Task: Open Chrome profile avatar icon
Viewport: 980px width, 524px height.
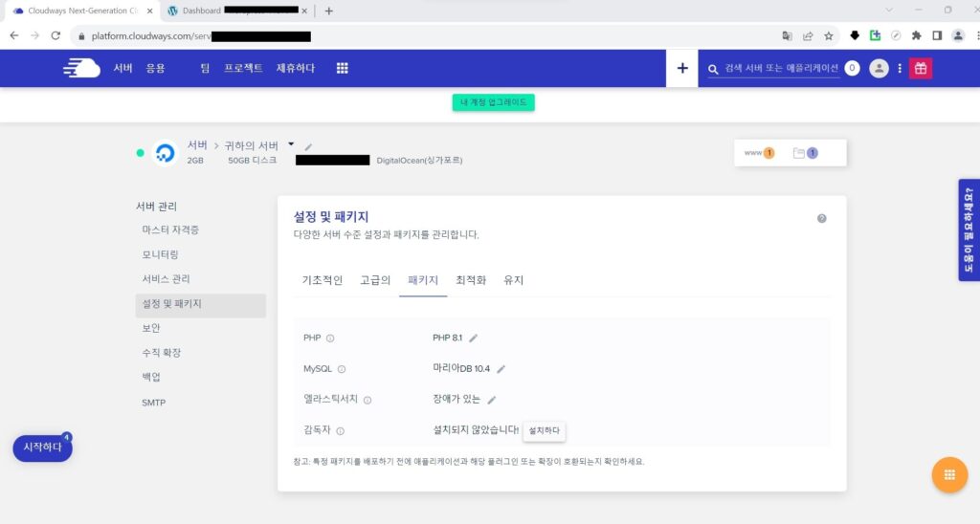Action: click(957, 35)
